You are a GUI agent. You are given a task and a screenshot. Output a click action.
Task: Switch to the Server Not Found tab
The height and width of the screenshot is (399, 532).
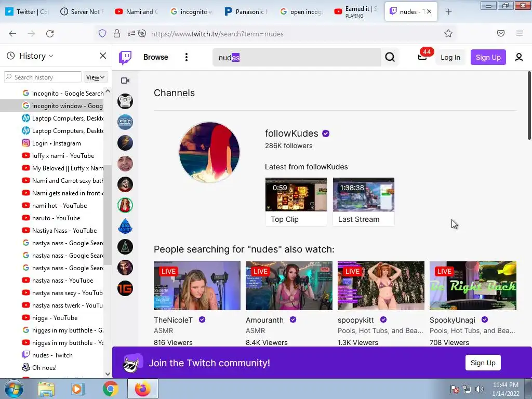[x=82, y=12]
